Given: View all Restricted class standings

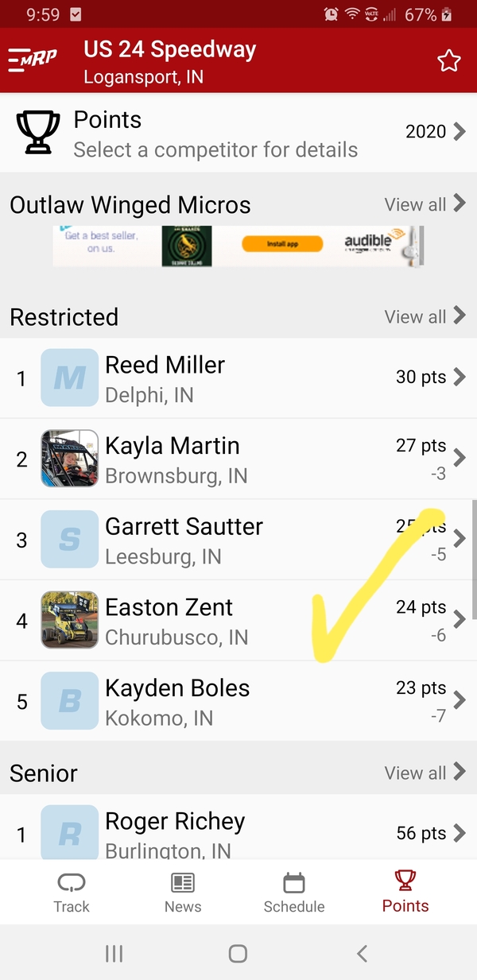Looking at the screenshot, I should click(425, 316).
